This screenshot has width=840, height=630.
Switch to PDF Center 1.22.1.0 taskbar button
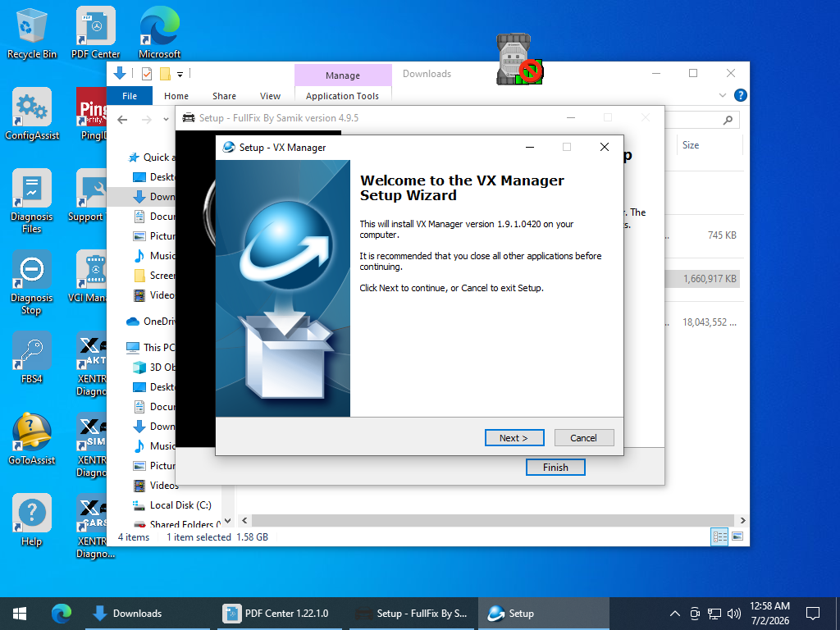point(280,614)
